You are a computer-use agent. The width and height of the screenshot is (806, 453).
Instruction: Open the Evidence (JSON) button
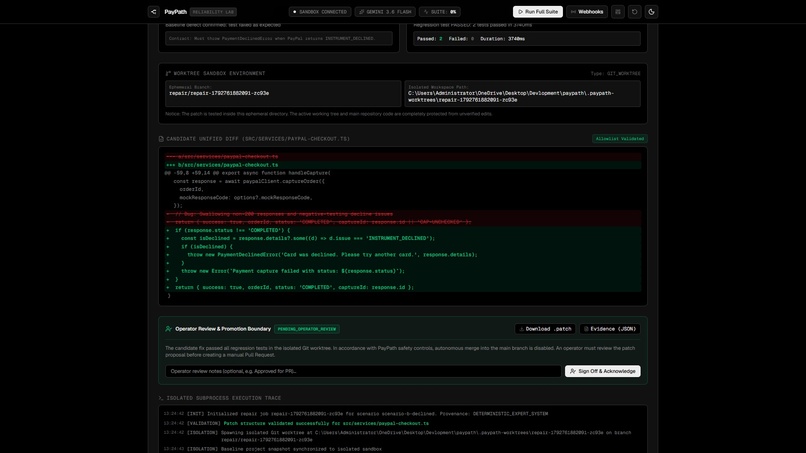pyautogui.click(x=610, y=329)
